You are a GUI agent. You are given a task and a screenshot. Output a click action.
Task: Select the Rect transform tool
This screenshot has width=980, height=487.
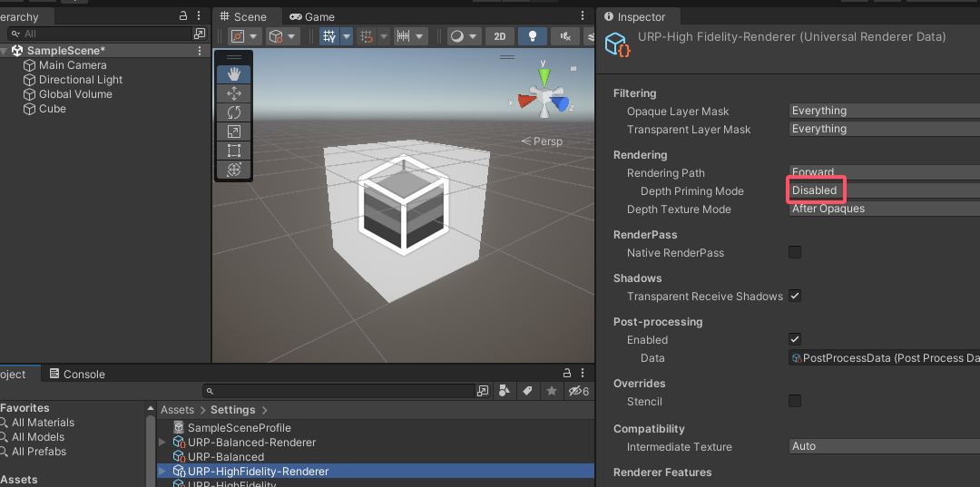(x=233, y=151)
